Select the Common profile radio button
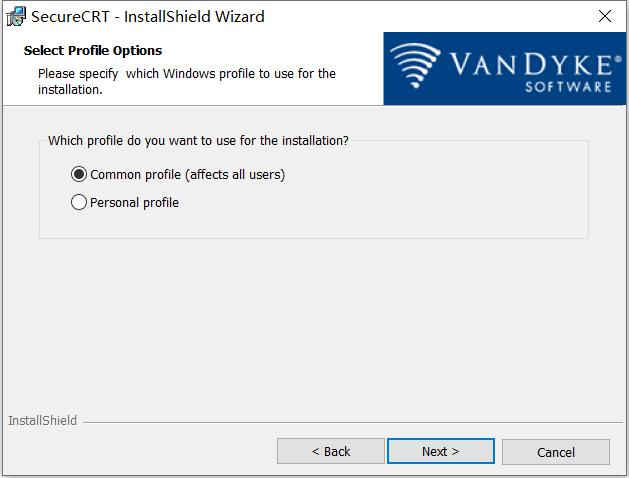The width and height of the screenshot is (629, 478). (79, 174)
